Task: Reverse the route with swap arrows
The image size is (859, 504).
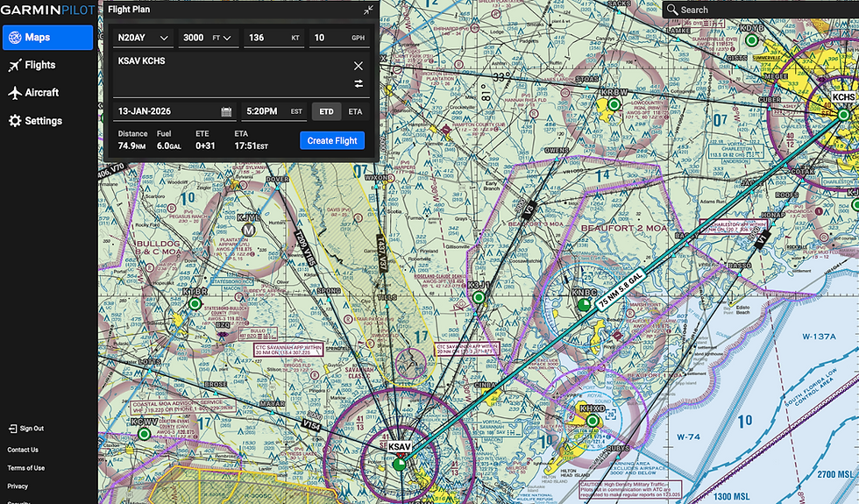Action: click(359, 84)
